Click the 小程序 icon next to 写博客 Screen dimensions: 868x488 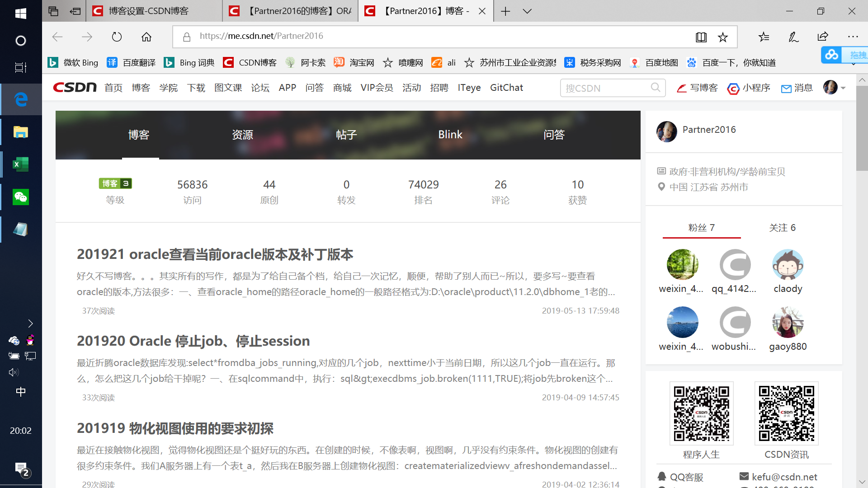(x=733, y=89)
